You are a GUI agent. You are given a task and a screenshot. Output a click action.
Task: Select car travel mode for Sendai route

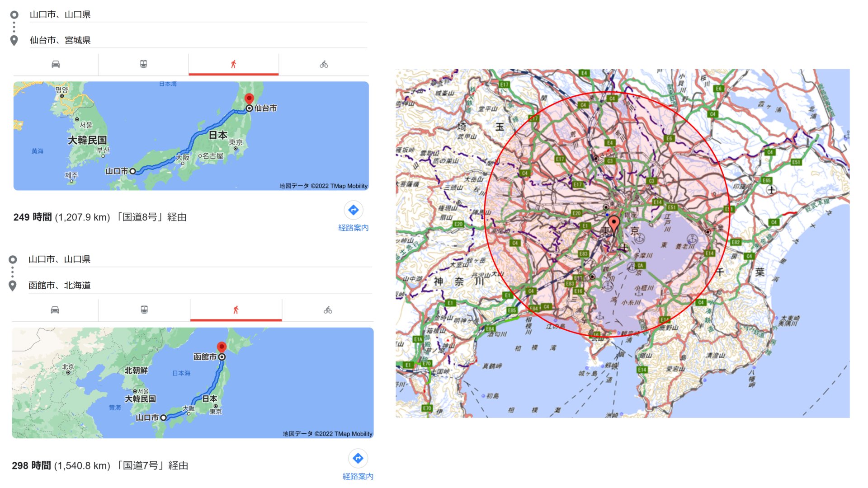[x=56, y=64]
